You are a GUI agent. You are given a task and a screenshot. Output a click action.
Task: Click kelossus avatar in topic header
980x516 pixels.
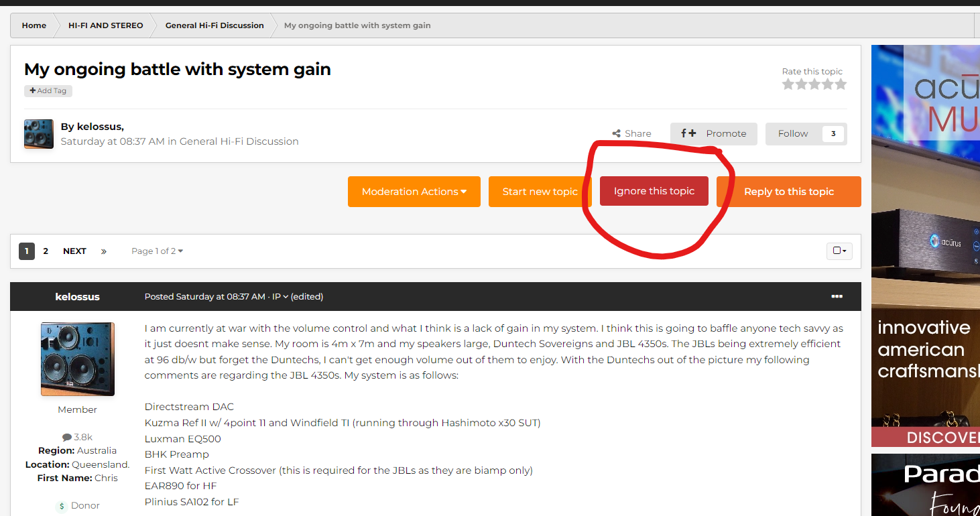39,134
